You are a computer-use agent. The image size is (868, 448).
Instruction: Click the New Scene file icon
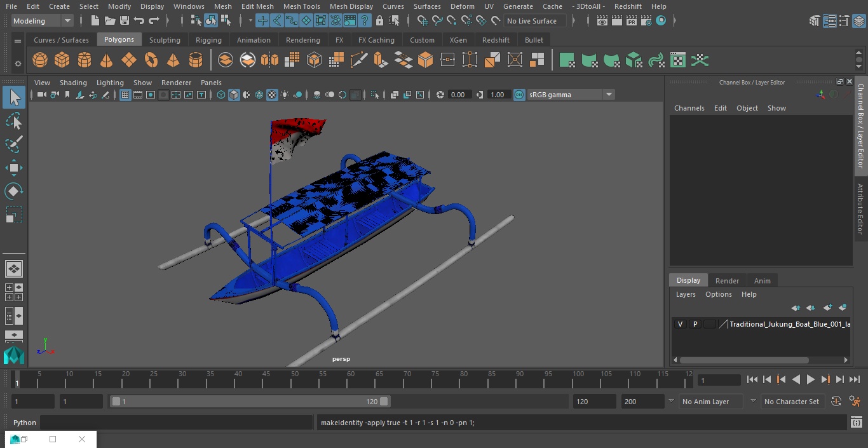95,21
